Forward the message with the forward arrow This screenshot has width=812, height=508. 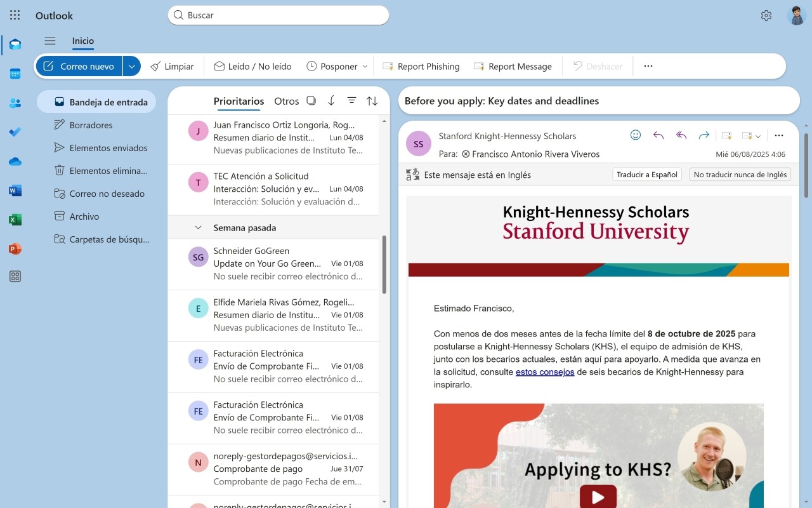[x=704, y=135]
